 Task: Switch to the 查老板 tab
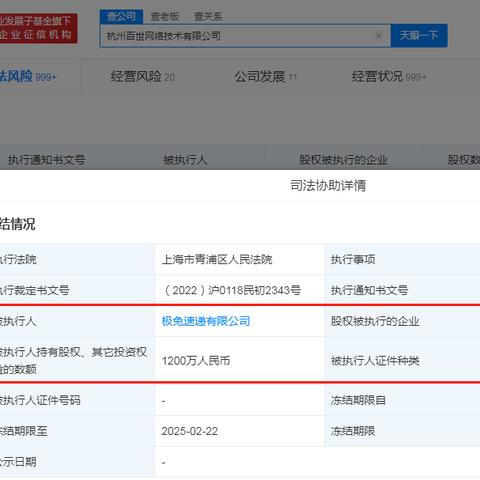(165, 16)
